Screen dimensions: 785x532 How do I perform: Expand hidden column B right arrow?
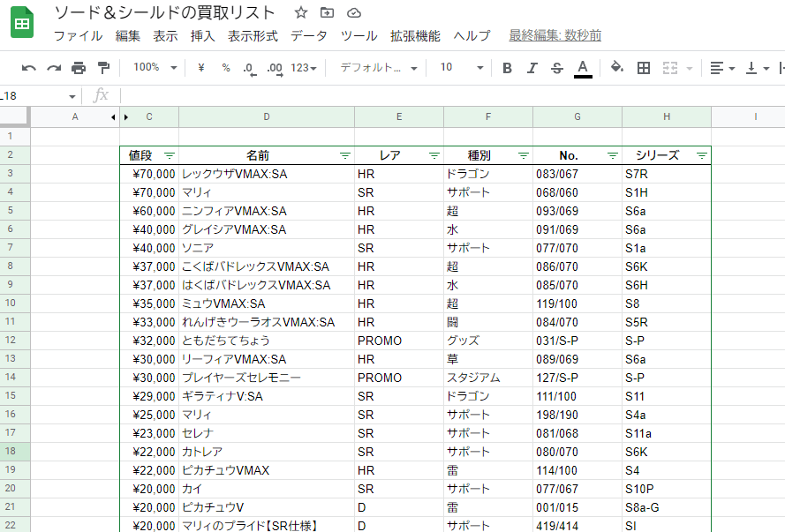[126, 117]
